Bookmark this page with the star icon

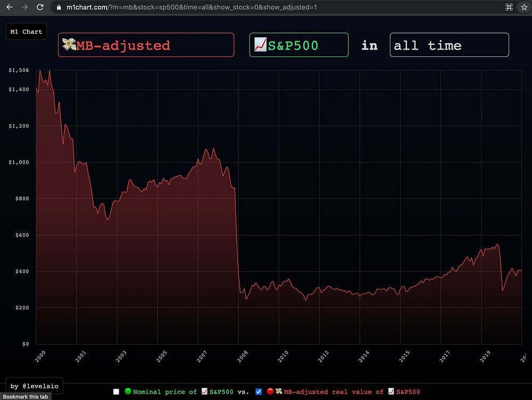click(524, 7)
